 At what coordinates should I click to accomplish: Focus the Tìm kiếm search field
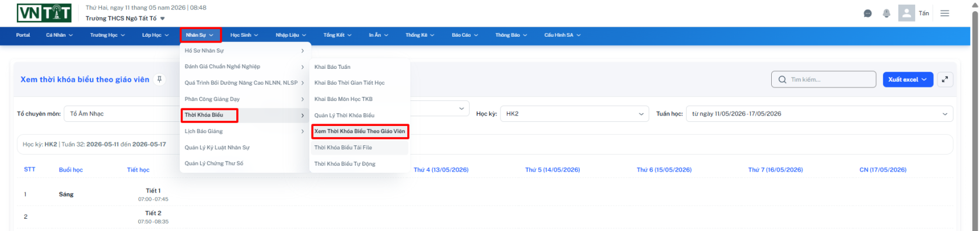coord(824,79)
